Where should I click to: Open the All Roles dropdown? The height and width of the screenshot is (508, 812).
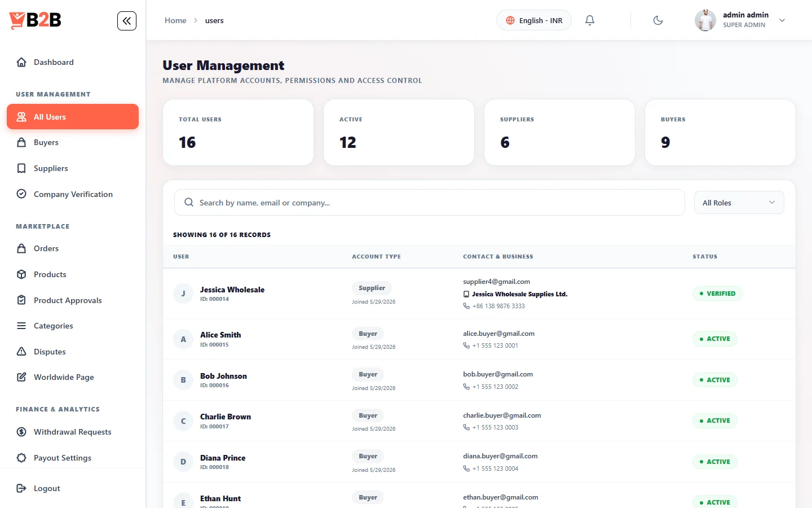739,203
